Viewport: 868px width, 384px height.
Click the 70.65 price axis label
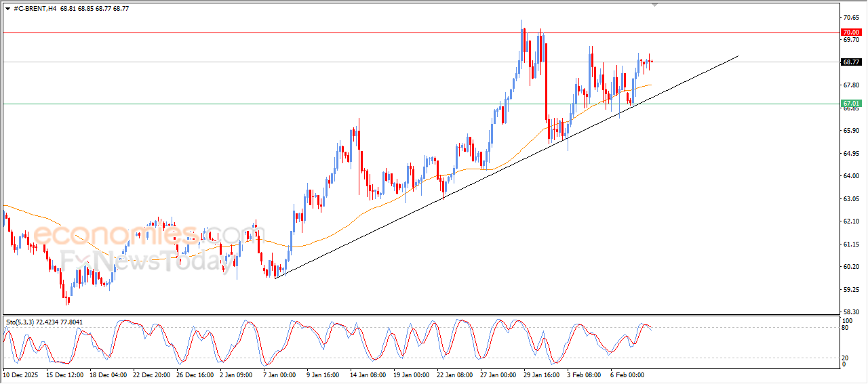coord(850,17)
